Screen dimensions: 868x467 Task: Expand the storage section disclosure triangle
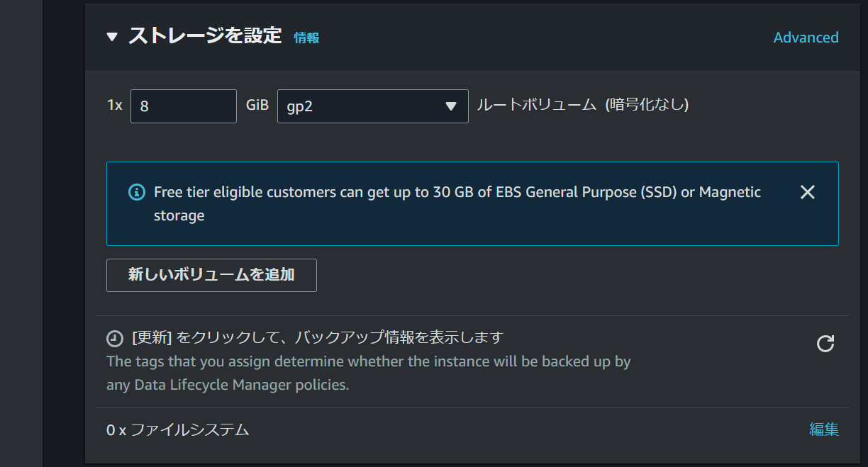(x=112, y=36)
